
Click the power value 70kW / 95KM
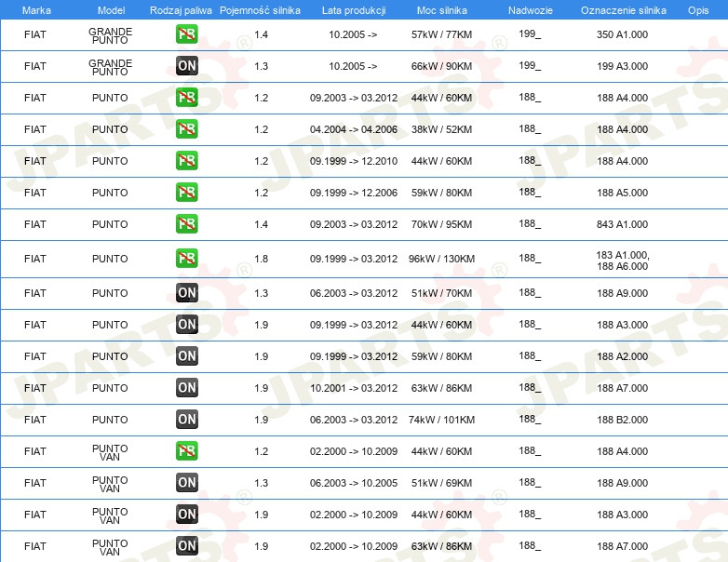coord(441,224)
